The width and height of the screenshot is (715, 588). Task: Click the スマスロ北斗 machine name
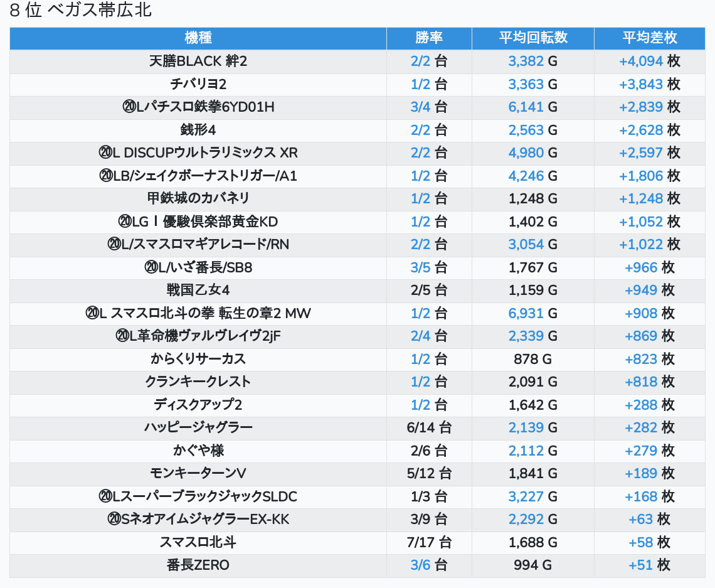point(198,542)
